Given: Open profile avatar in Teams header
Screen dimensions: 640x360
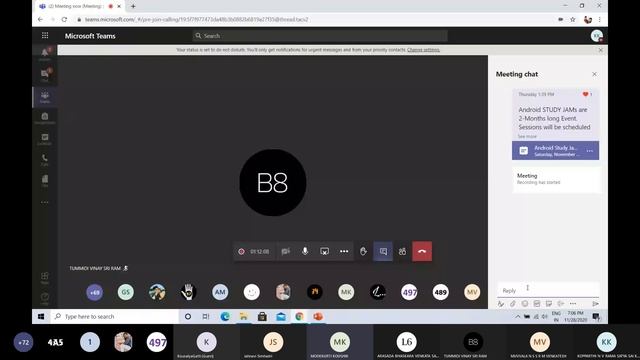Looking at the screenshot, I should [597, 36].
